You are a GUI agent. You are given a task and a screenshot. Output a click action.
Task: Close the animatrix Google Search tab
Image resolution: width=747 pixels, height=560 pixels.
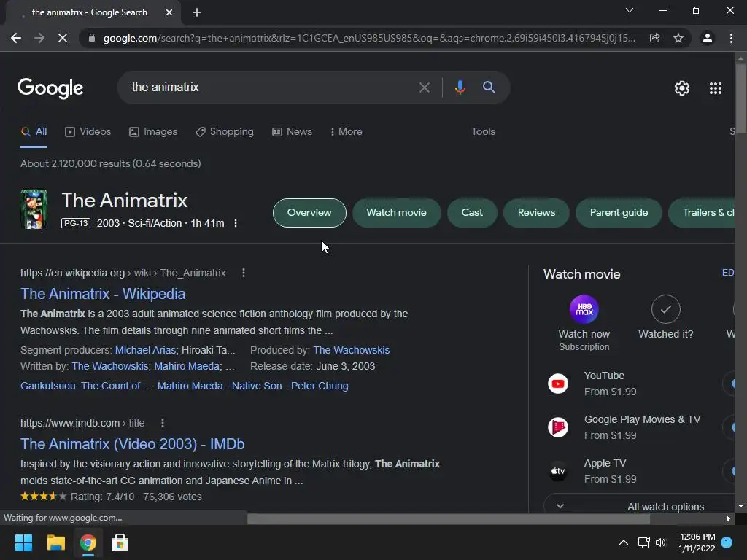[x=169, y=12]
